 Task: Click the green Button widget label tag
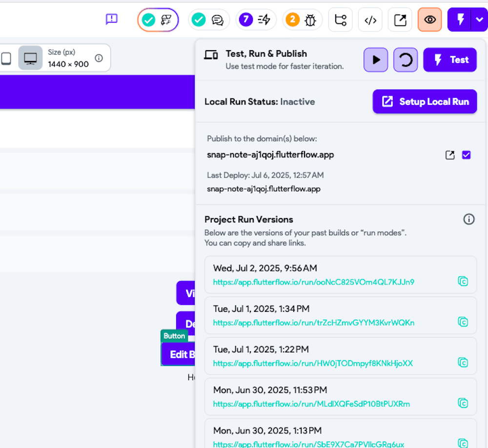tap(174, 336)
